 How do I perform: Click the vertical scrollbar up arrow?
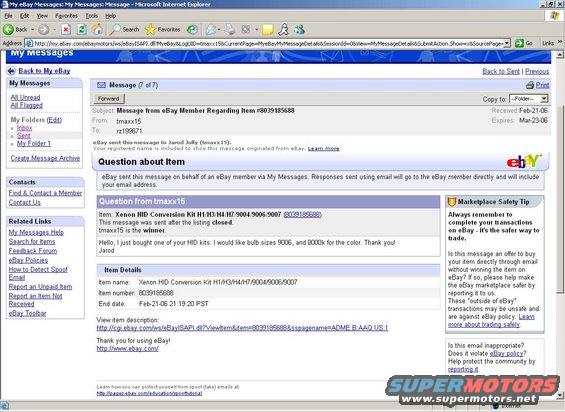(x=560, y=55)
